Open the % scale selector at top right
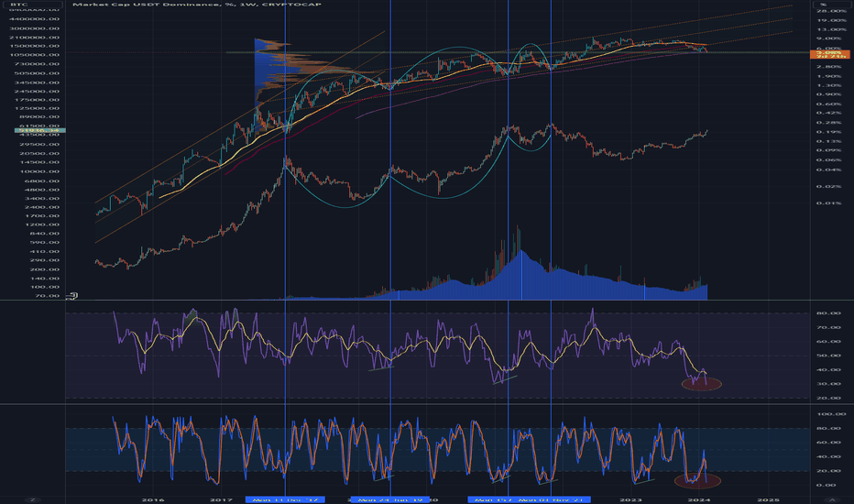The image size is (854, 504). coord(830,5)
